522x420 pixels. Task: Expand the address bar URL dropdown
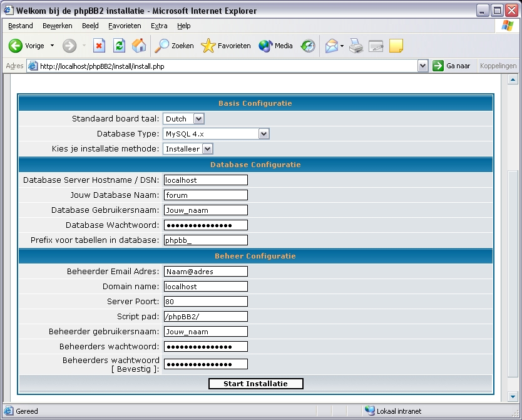pos(422,66)
